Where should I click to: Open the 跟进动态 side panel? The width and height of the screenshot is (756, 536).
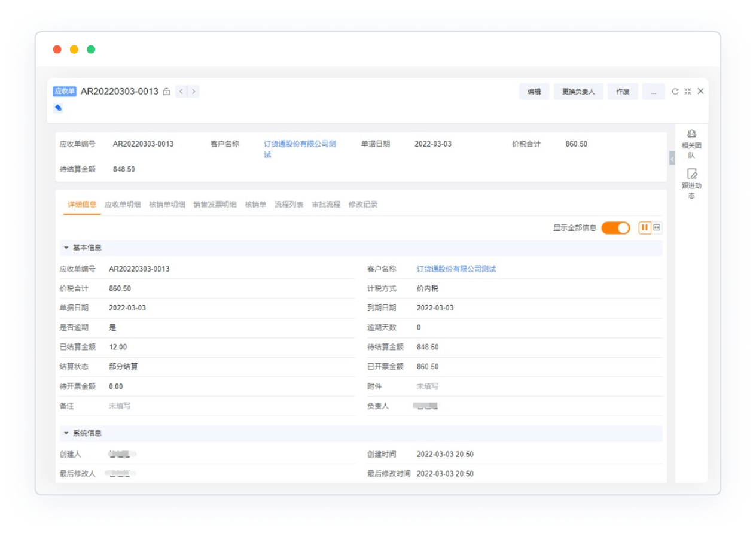pos(691,184)
